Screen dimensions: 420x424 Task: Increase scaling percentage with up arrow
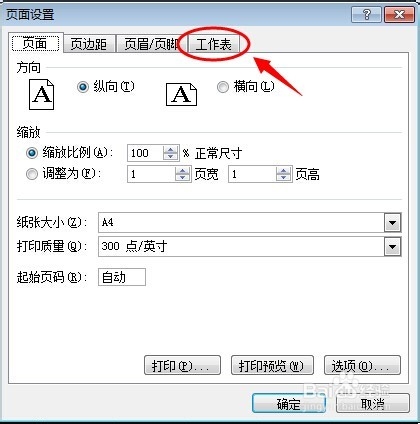171,150
